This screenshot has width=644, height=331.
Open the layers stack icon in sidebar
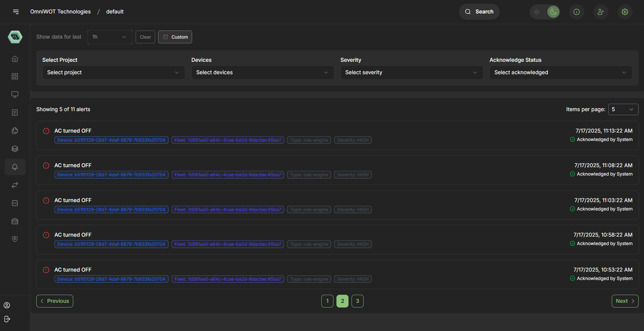[15, 149]
